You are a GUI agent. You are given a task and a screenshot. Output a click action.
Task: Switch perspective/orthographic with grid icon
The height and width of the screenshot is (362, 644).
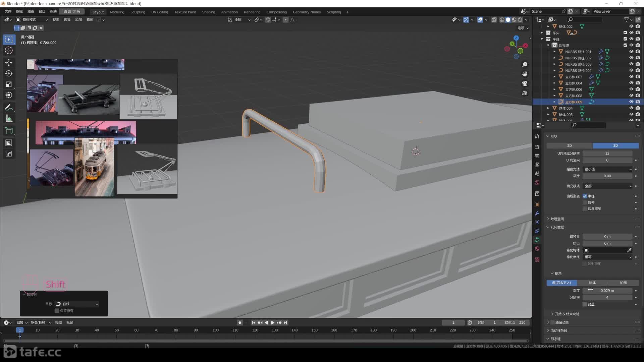click(525, 93)
